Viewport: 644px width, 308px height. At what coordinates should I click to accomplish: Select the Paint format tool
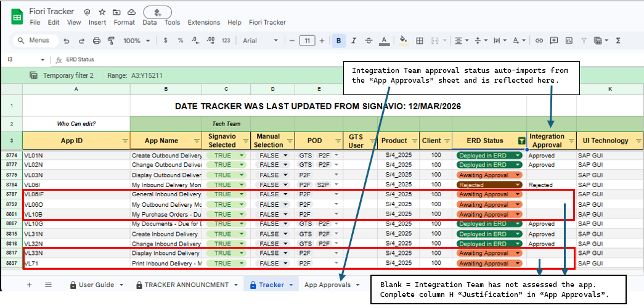tap(111, 41)
